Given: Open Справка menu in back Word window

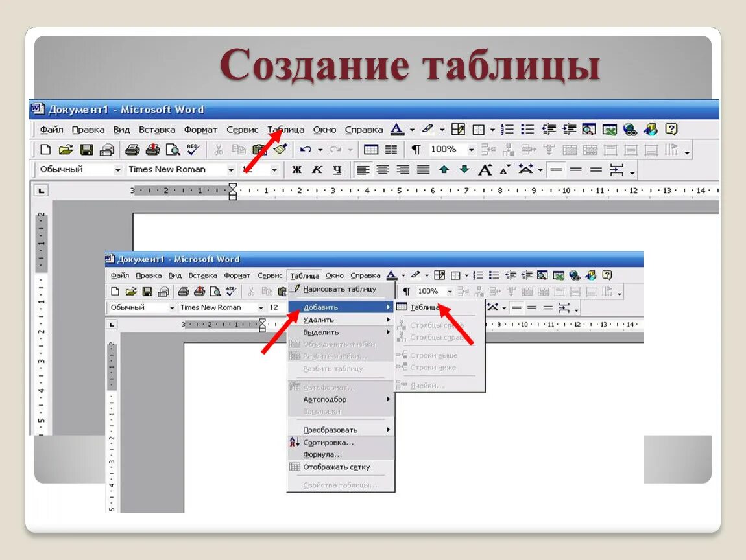Looking at the screenshot, I should click(364, 130).
